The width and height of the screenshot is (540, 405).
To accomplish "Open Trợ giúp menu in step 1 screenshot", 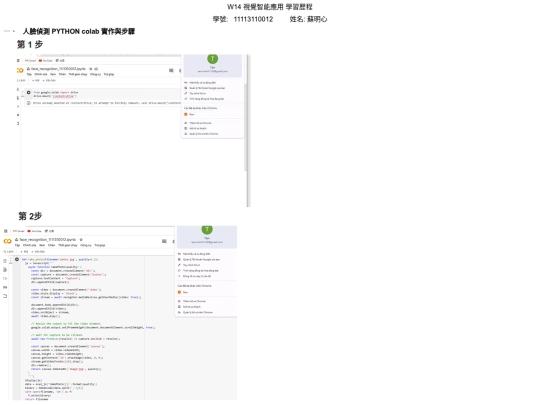I will click(x=109, y=74).
